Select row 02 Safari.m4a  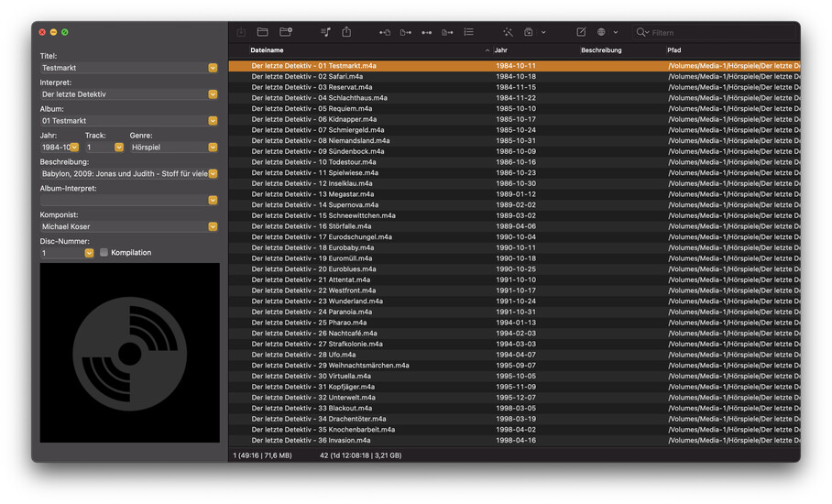click(x=514, y=76)
